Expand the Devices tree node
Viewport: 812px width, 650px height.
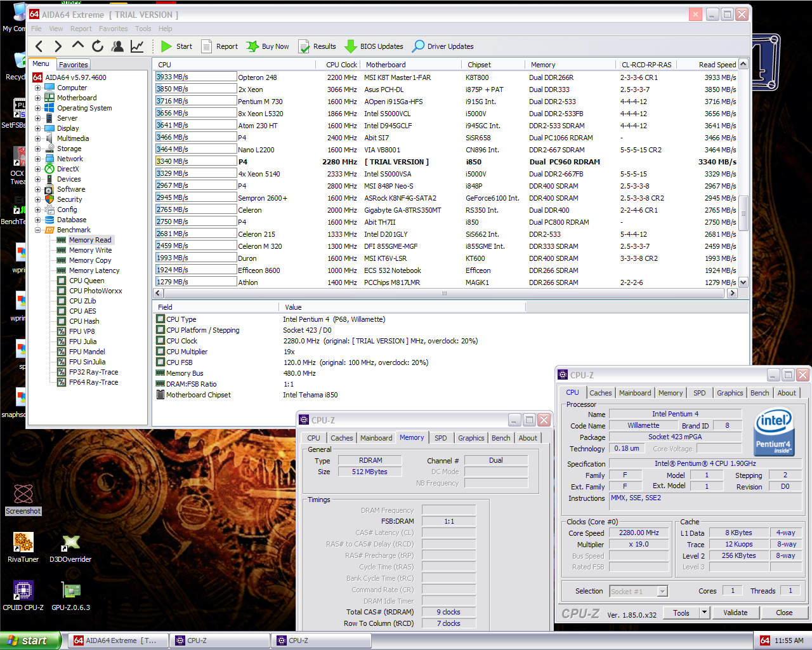[37, 179]
